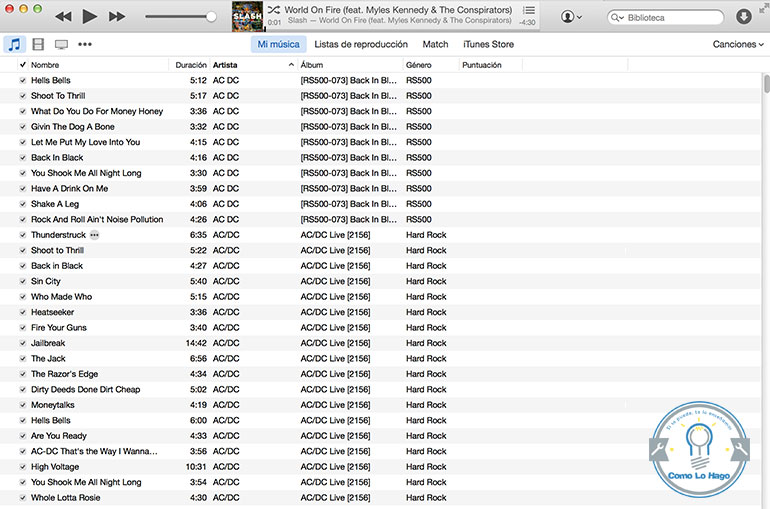Image resolution: width=770 pixels, height=509 pixels.
Task: Sort by Nombre column header
Action: click(x=45, y=65)
